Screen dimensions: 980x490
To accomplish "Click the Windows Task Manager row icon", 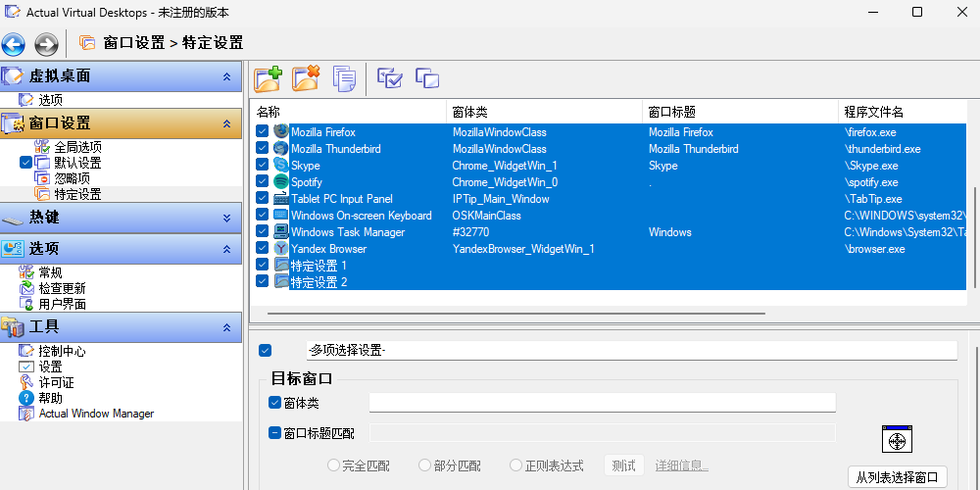I will point(280,232).
